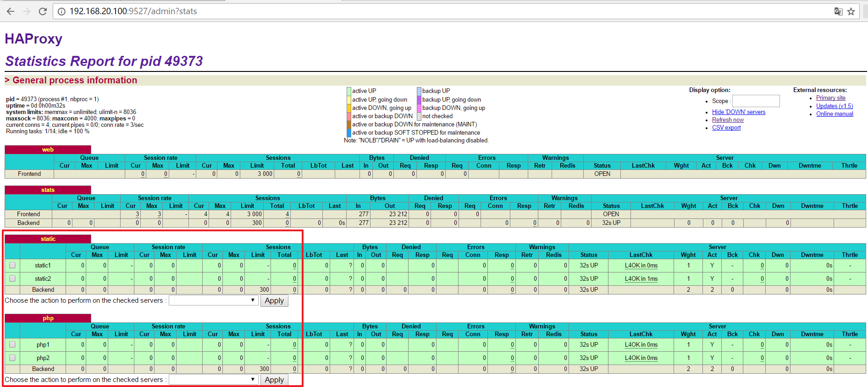Screen dimensions: 868x387
Task: Click php1 LastChk L4OK in 0ms
Action: (641, 344)
